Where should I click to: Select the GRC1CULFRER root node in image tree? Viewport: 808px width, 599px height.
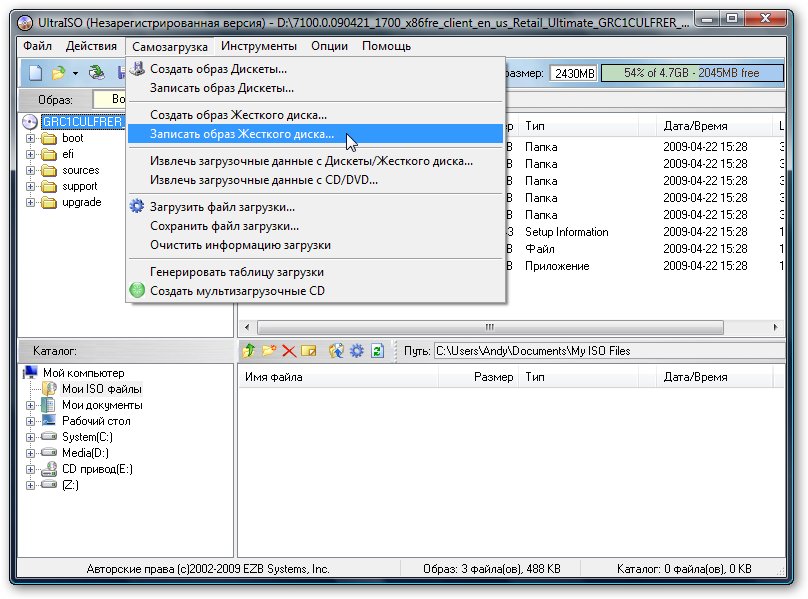coord(82,122)
